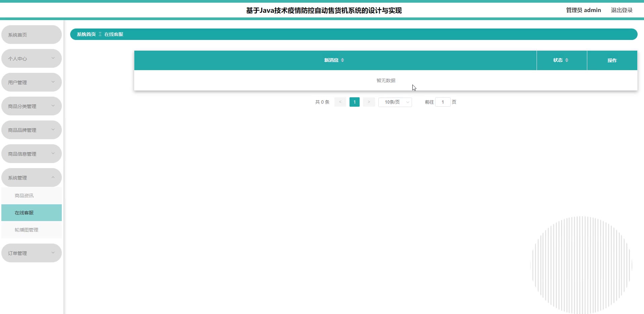Image resolution: width=644 pixels, height=314 pixels.
Task: Open the 10条/页 page size dropdown
Action: coord(395,102)
